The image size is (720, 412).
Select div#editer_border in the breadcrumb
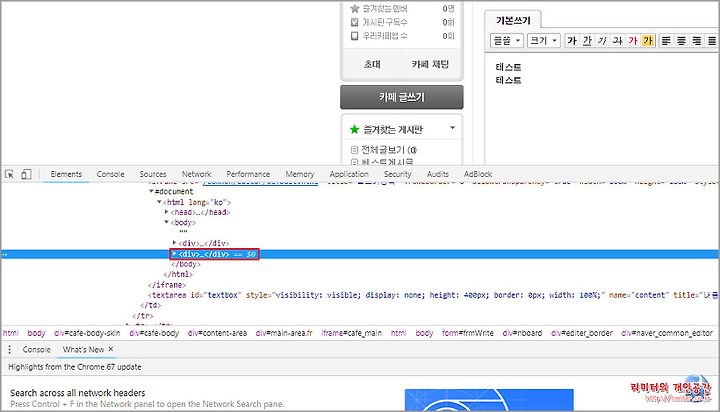coord(582,333)
